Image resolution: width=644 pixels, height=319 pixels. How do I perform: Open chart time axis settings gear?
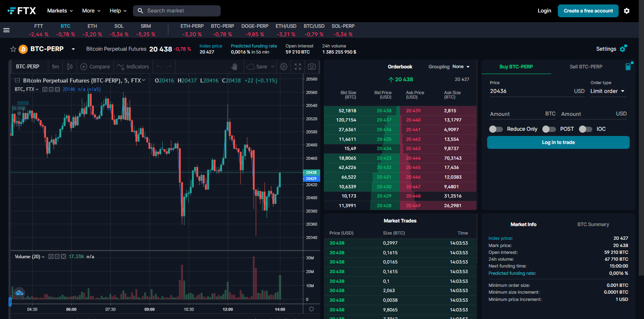[x=311, y=309]
